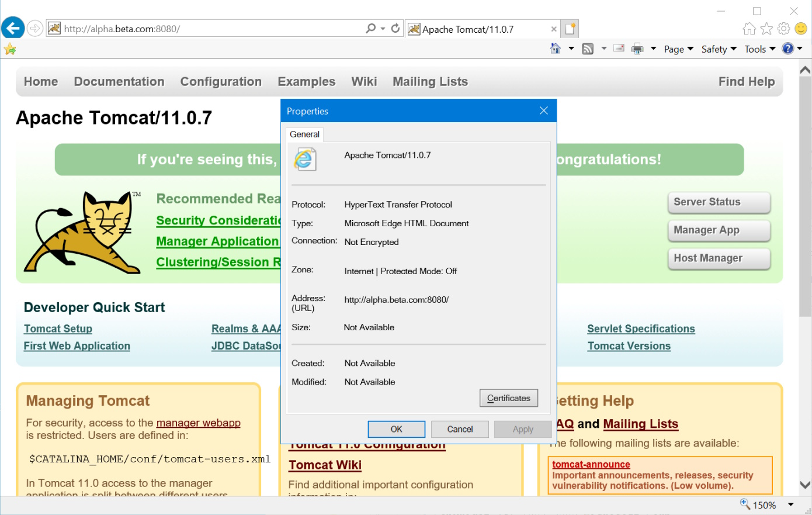Open Documentation in the Tomcat navigation
This screenshot has width=812, height=515.
click(119, 82)
